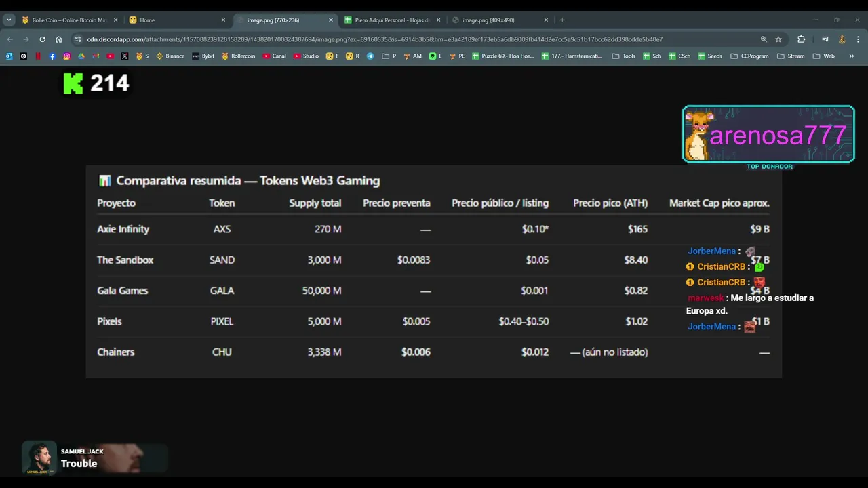Open the Gmail bookmark icon
This screenshot has height=488, width=868.
point(96,56)
